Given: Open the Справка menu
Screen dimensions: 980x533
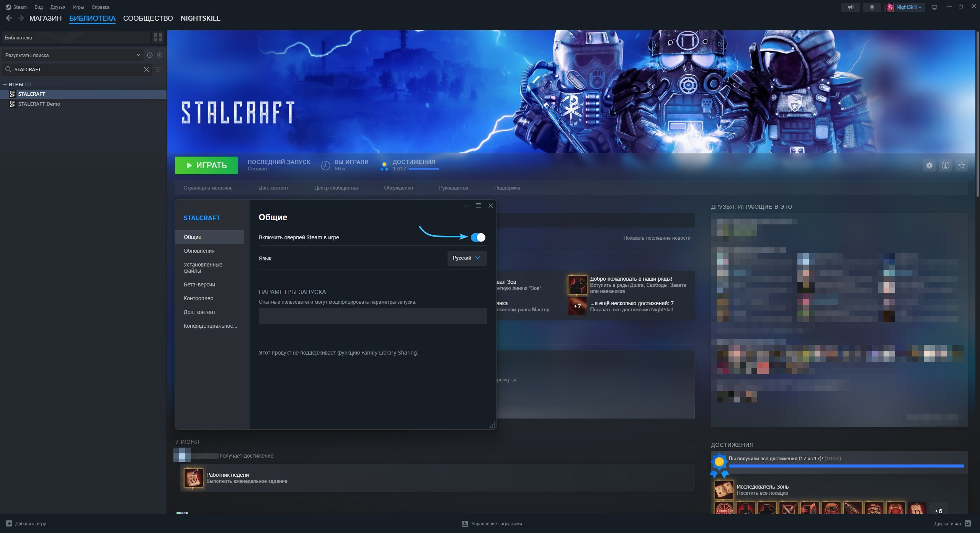Looking at the screenshot, I should tap(100, 7).
